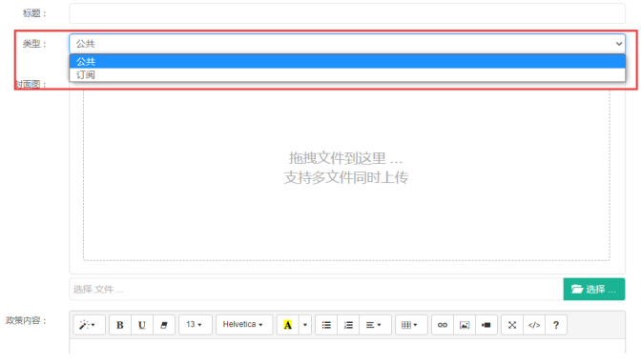Select 订阅 option in type list
Image resolution: width=641 pixels, height=364 pixels.
click(x=347, y=74)
